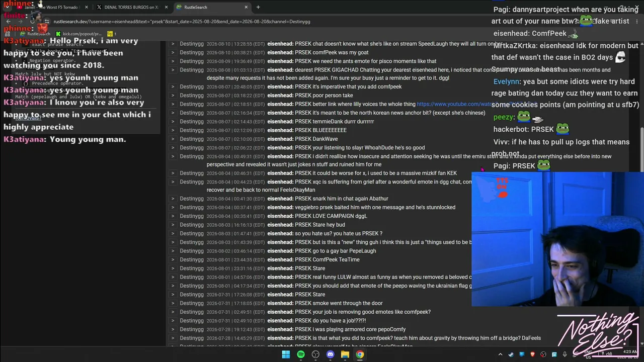The width and height of the screenshot is (644, 362).
Task: Open the kick.com popout bookmark
Action: click(x=79, y=34)
